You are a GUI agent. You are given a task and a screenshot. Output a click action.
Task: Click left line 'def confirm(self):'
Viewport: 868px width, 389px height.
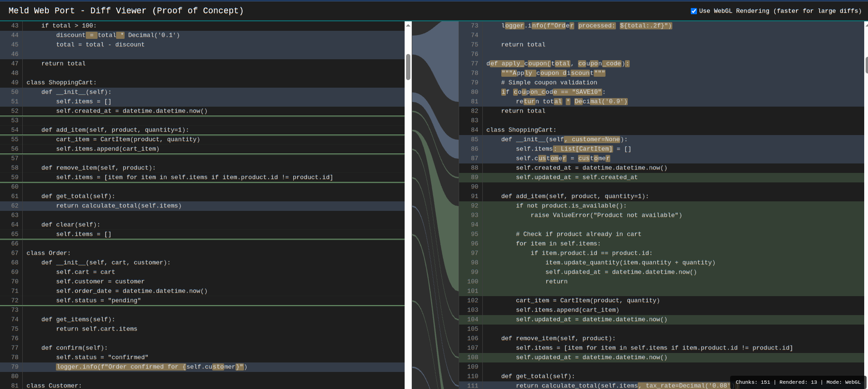click(x=74, y=348)
